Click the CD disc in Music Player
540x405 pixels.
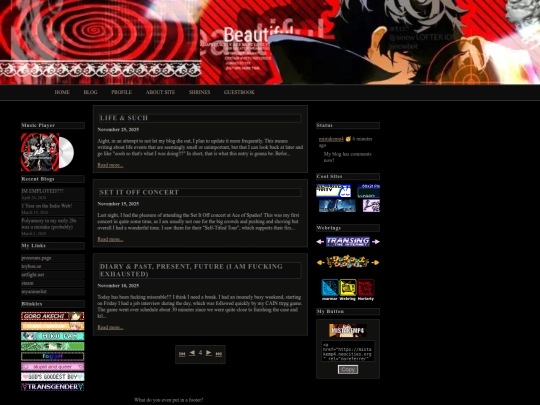66,152
